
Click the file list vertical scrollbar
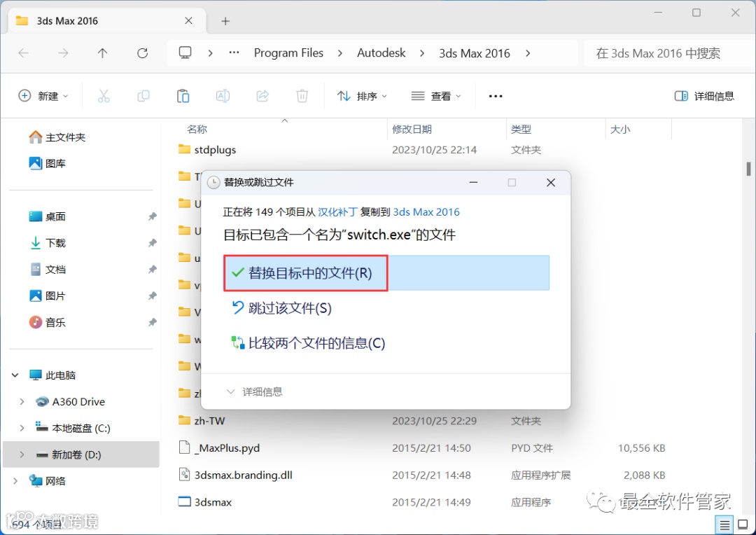click(x=748, y=169)
